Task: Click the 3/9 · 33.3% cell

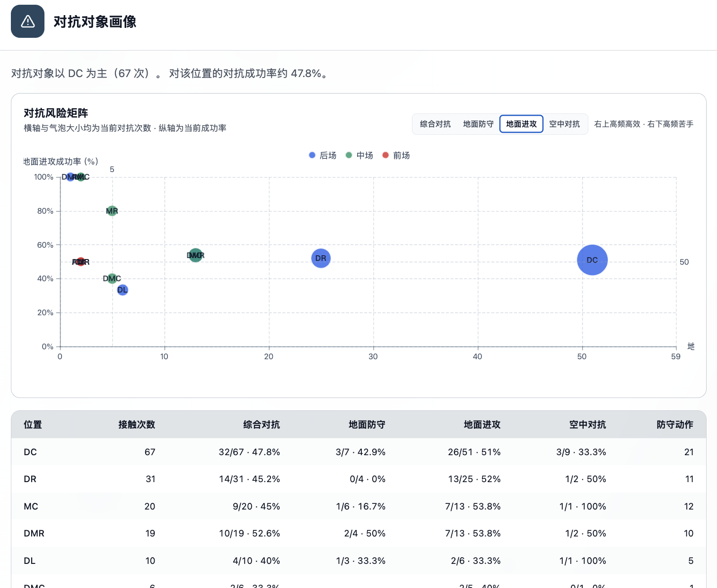Action: coord(581,452)
